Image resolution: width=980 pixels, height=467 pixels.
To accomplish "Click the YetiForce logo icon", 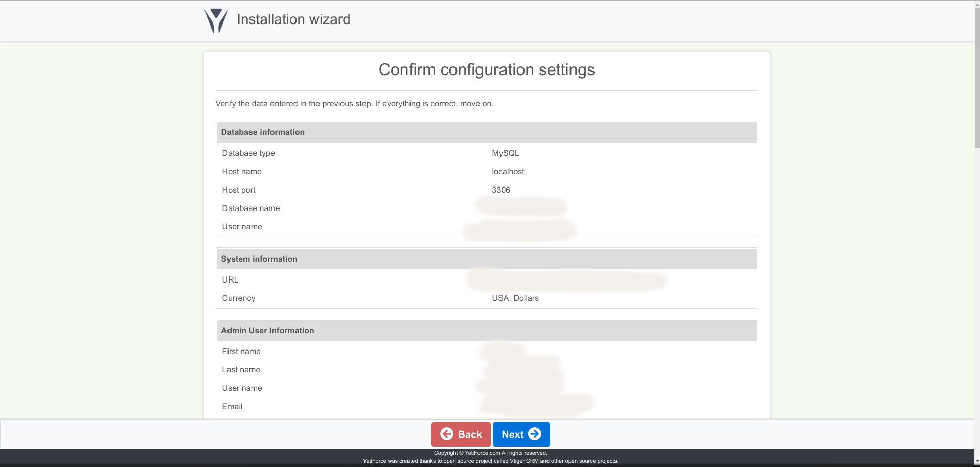I will pyautogui.click(x=216, y=21).
